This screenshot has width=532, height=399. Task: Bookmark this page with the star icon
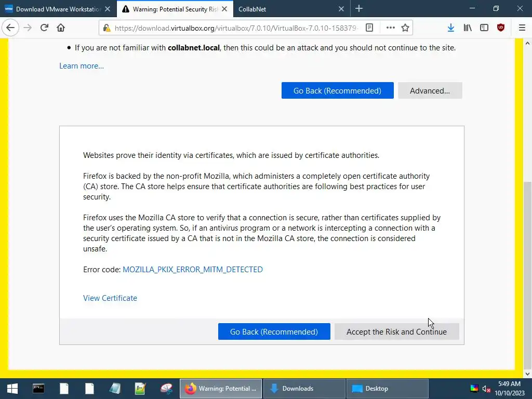pos(405,28)
